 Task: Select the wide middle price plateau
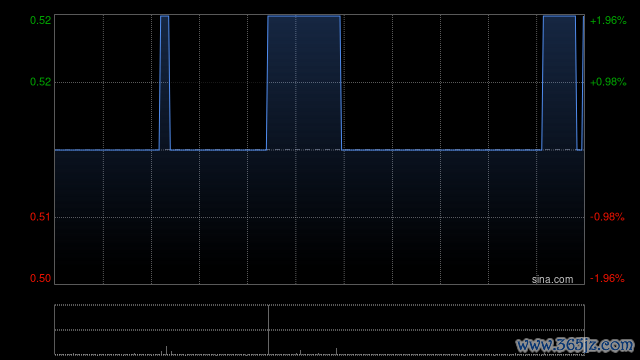(x=304, y=82)
